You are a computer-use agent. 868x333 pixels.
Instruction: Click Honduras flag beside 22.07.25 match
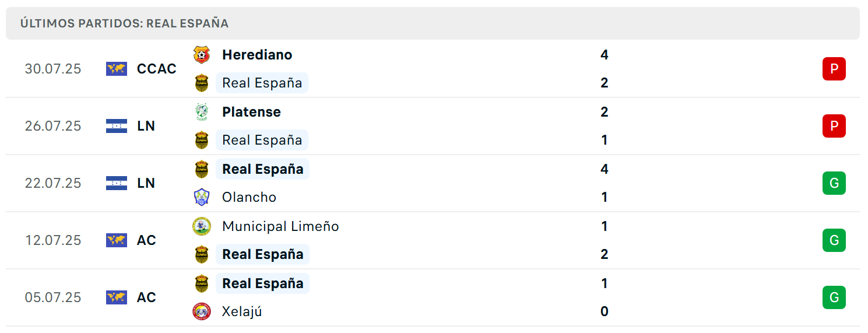117,183
